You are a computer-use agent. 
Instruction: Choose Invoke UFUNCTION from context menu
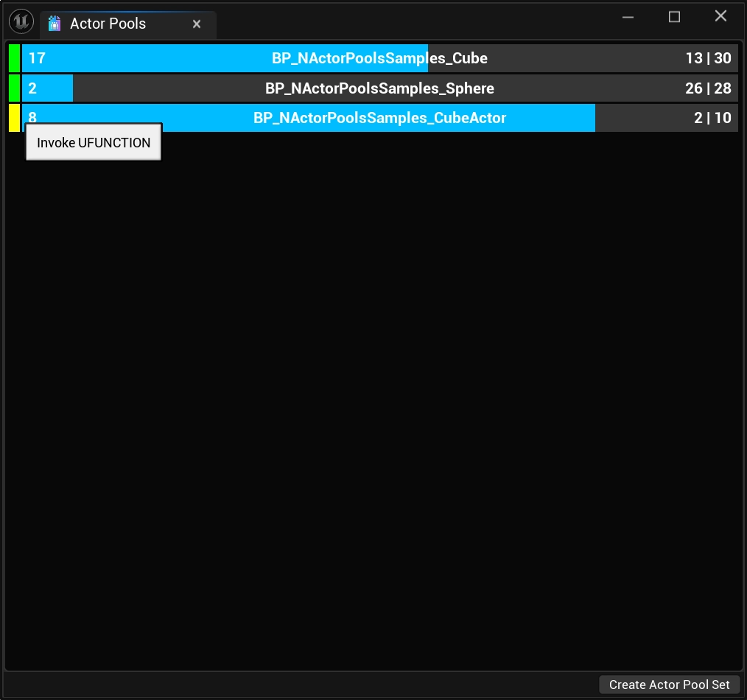pos(94,142)
